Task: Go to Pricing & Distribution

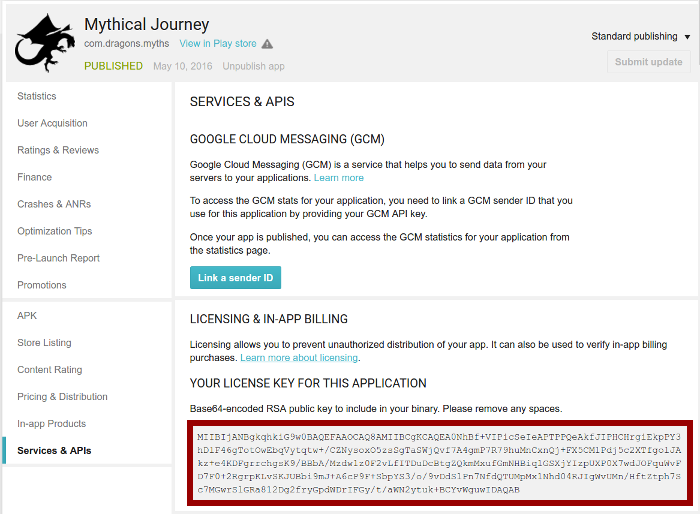Action: 62,397
